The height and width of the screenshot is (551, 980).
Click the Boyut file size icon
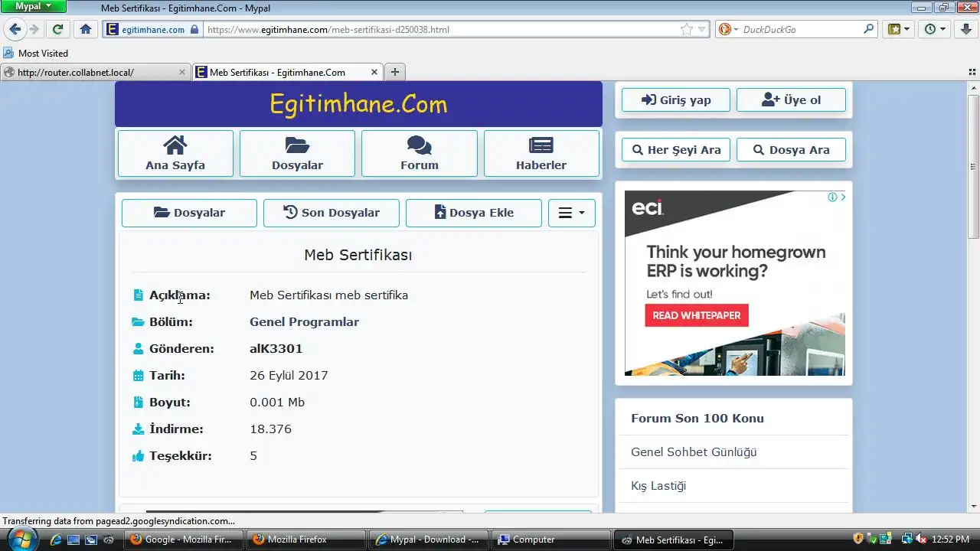click(138, 403)
